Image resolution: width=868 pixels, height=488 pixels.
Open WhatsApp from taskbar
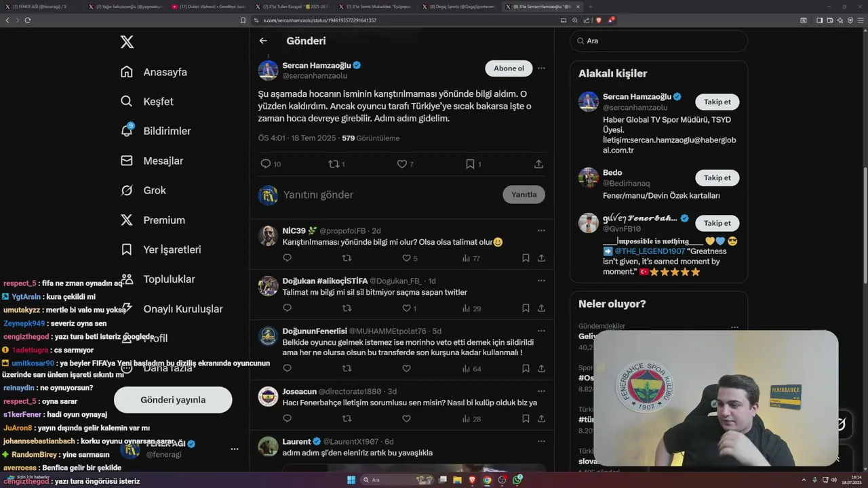pyautogui.click(x=517, y=480)
